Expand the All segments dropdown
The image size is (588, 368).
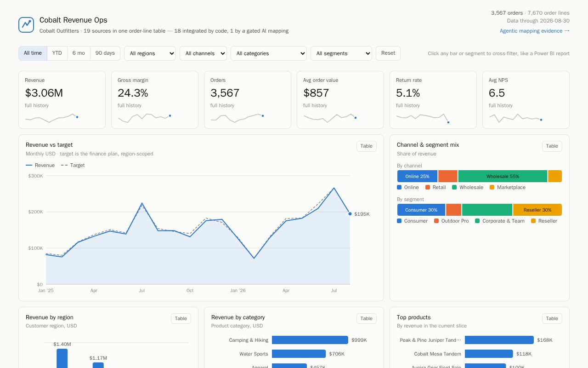pos(341,53)
